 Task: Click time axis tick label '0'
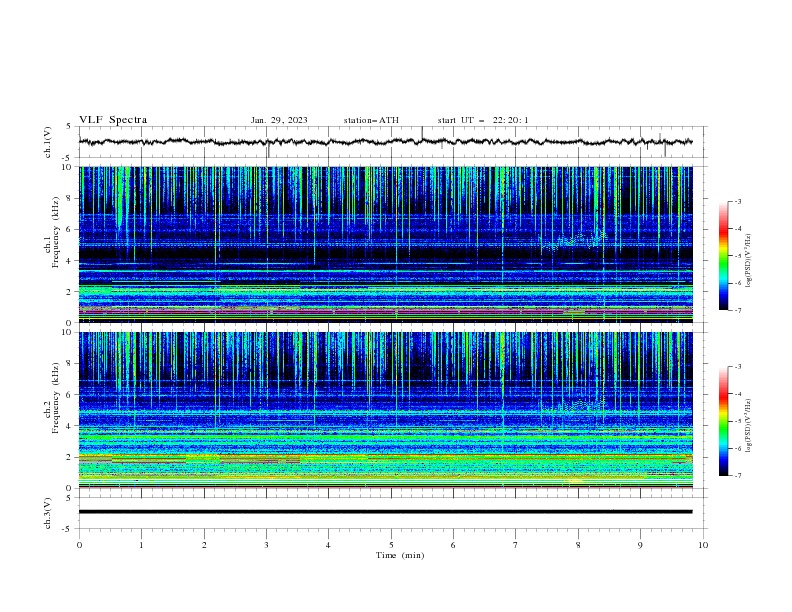click(x=79, y=545)
